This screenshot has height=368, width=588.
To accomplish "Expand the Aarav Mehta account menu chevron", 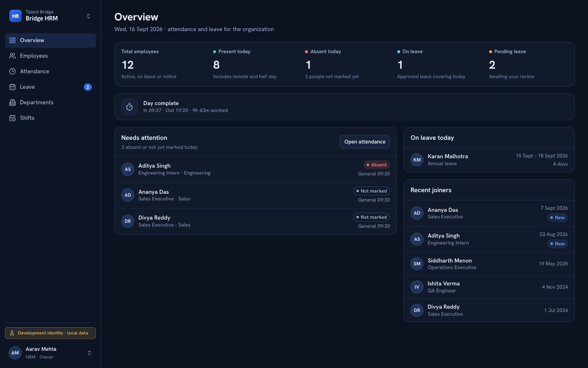I will click(x=89, y=352).
